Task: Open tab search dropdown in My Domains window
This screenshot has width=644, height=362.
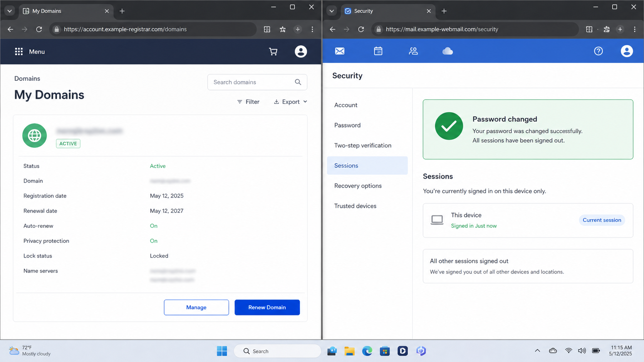Action: 10,11
